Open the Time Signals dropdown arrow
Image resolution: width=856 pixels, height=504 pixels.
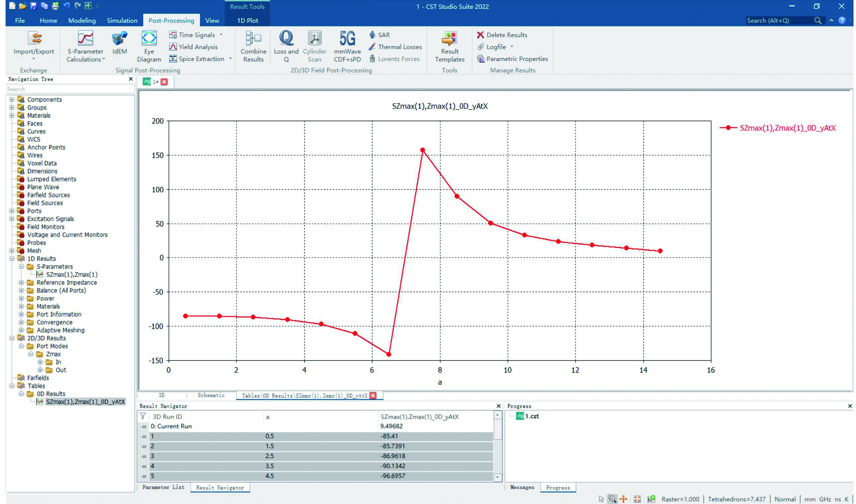point(221,35)
